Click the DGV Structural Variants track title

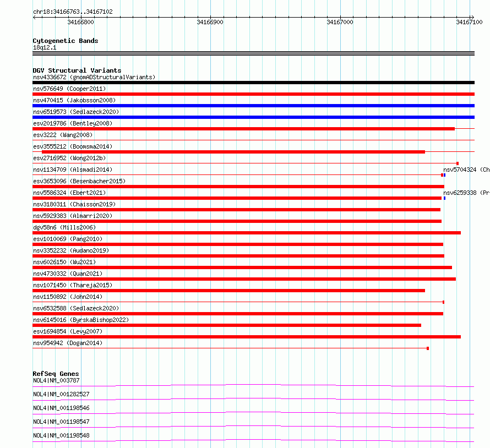[x=77, y=70]
